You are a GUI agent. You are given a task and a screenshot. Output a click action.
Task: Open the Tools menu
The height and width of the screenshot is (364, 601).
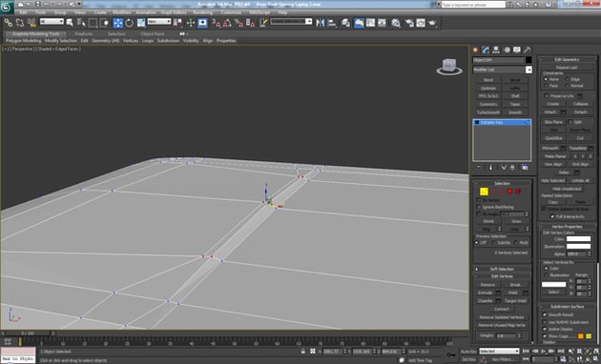pos(41,12)
